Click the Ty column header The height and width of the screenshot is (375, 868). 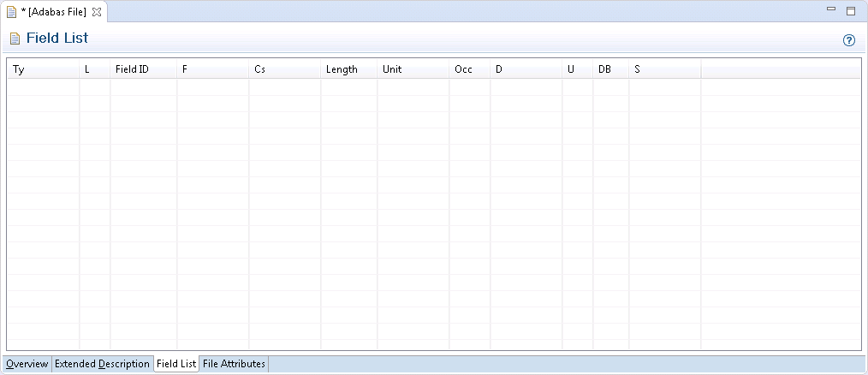pos(43,69)
